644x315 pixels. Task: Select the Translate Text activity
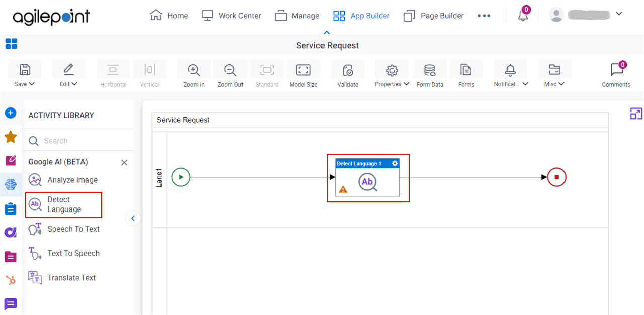coord(62,278)
